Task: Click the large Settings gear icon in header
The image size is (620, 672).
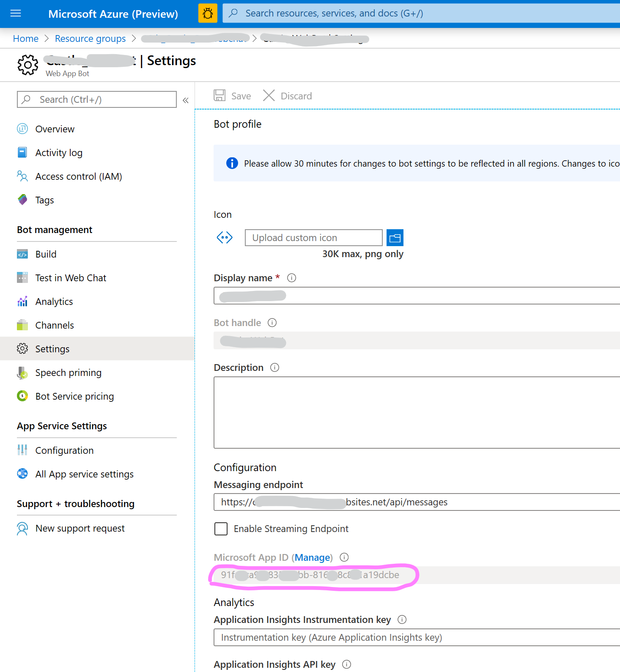Action: click(x=28, y=65)
